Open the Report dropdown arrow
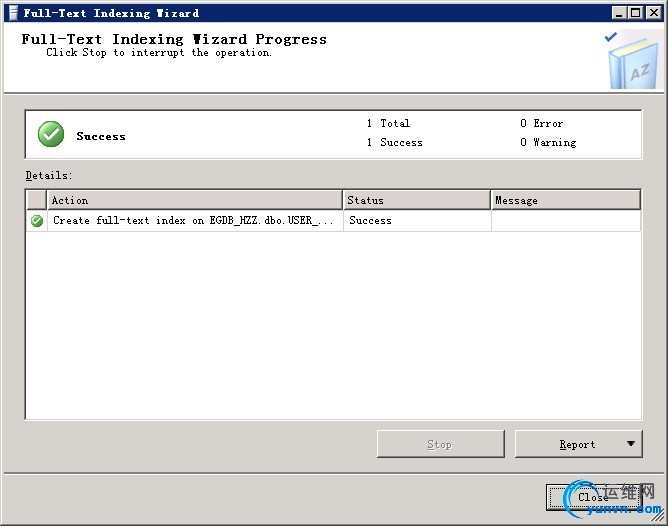Viewport: 668px width, 526px height. click(x=631, y=444)
